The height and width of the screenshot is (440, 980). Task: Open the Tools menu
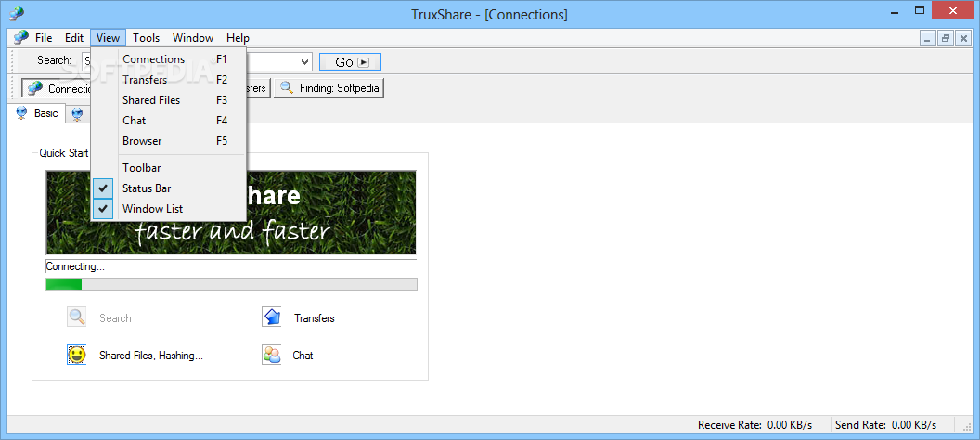click(147, 37)
